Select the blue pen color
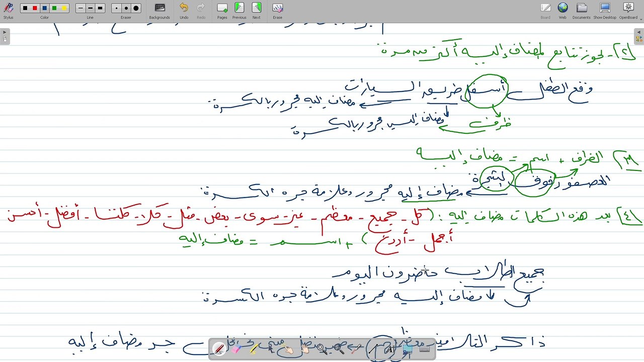The height and width of the screenshot is (362, 644). coord(44,8)
